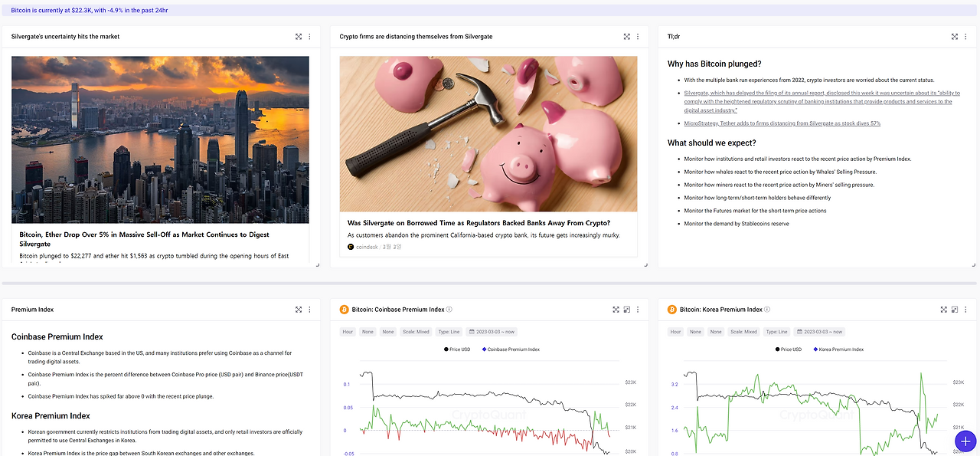Expand the Tl;dr panel to fullscreen

click(x=955, y=37)
